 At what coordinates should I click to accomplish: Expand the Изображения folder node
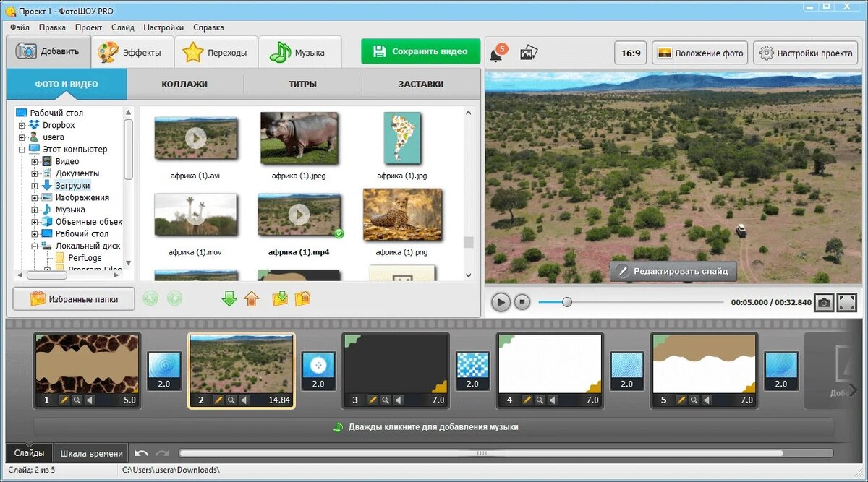click(34, 198)
